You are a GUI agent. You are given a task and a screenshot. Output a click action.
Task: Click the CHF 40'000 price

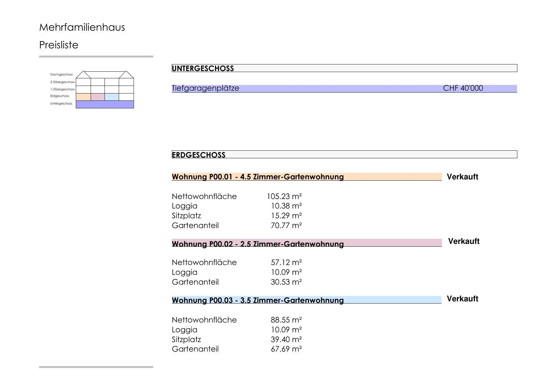(463, 88)
